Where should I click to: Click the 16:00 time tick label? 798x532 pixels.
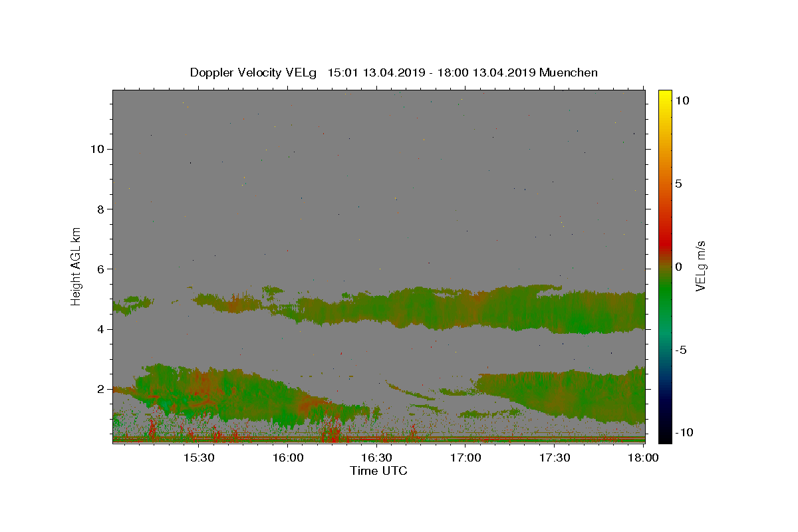(287, 458)
